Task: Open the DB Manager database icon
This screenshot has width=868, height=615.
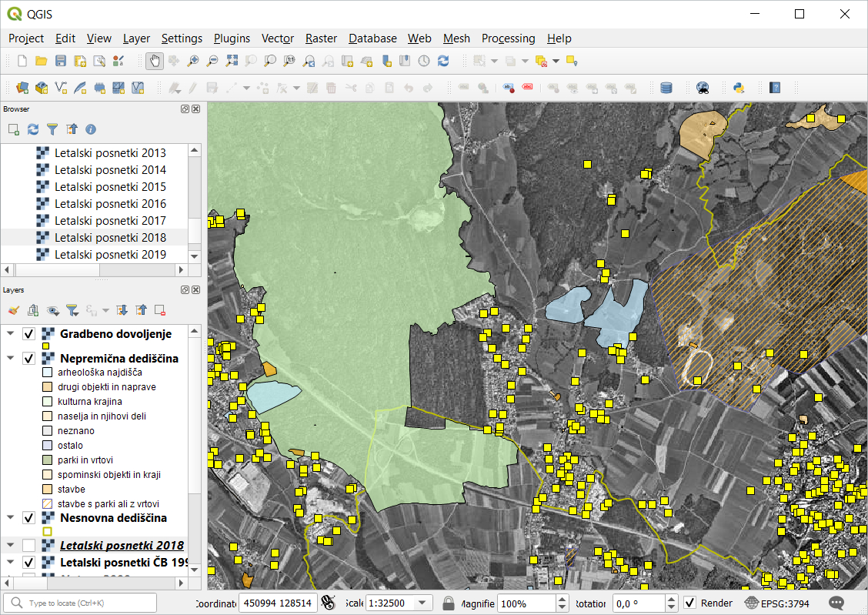Action: [666, 88]
